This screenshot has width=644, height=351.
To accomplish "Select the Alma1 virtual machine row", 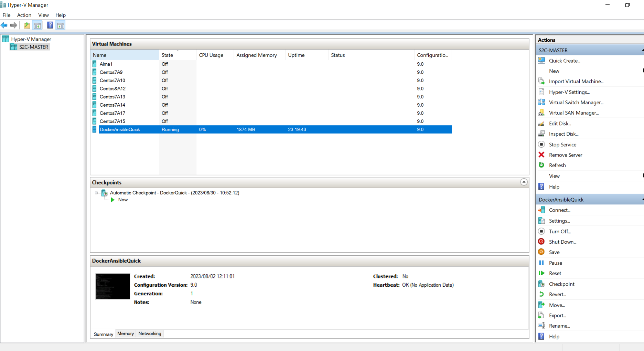I will (x=271, y=64).
